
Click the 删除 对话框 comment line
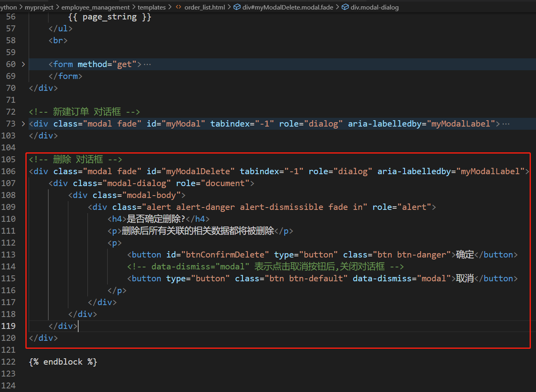75,159
